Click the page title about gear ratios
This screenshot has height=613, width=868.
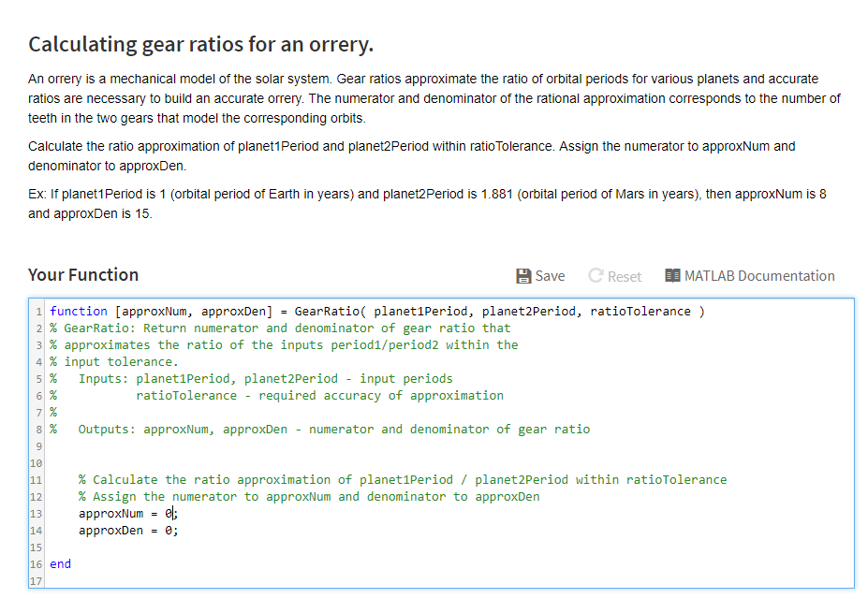204,43
